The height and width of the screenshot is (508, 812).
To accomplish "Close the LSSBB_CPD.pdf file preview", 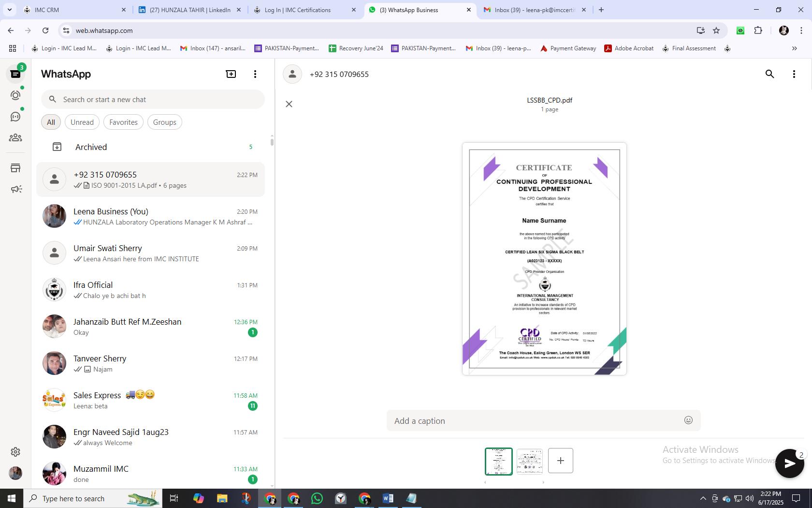I will pos(289,104).
